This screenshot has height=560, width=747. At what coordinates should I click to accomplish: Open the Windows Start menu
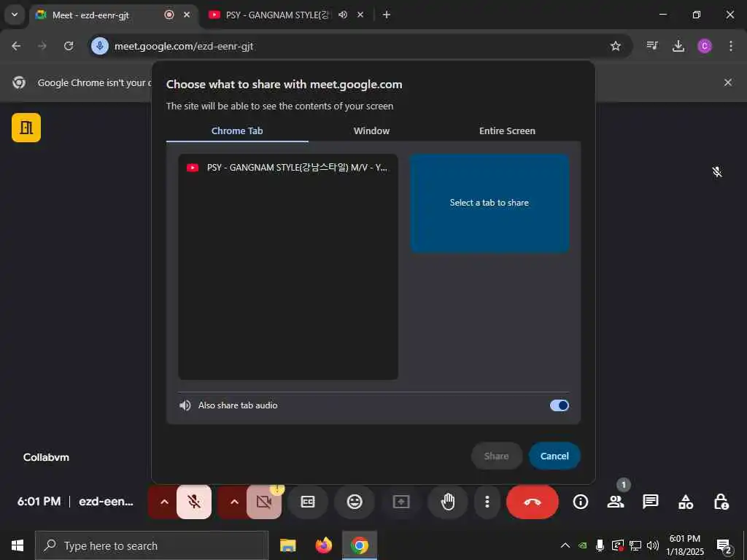click(x=18, y=545)
